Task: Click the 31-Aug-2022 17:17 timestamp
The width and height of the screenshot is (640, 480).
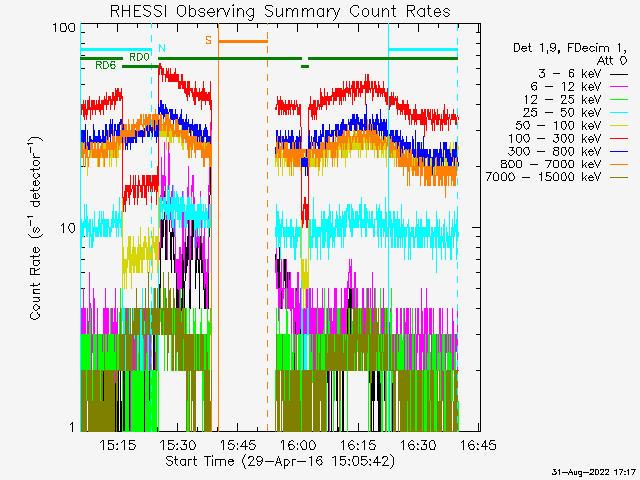Action: (594, 473)
